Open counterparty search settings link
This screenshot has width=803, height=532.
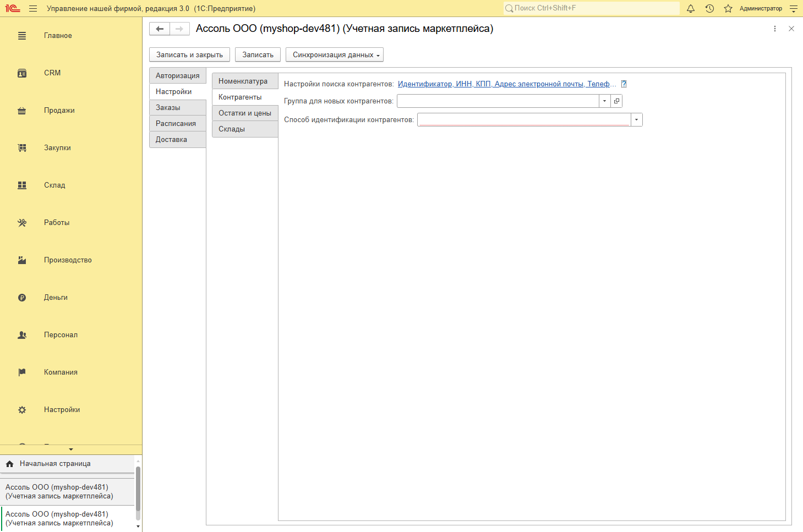(507, 84)
